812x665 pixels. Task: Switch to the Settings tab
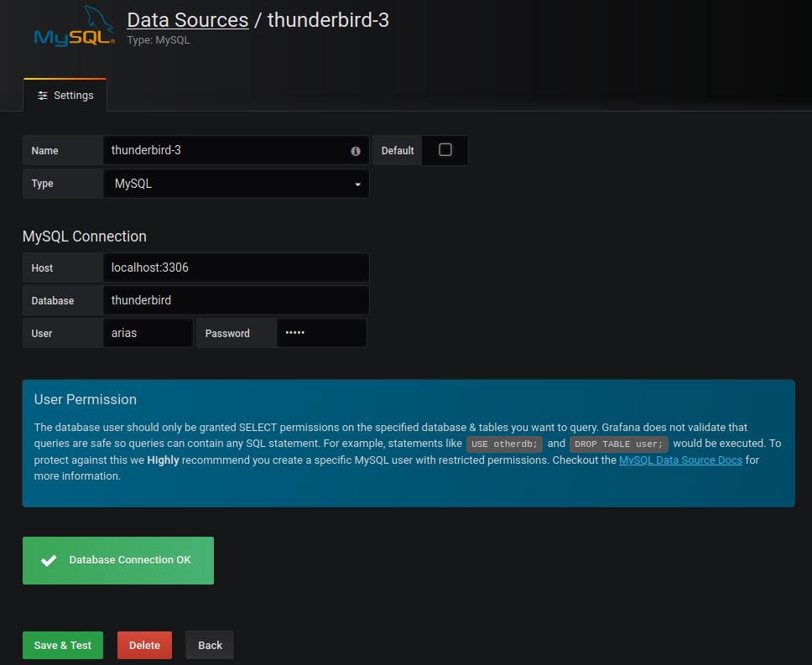(x=65, y=96)
